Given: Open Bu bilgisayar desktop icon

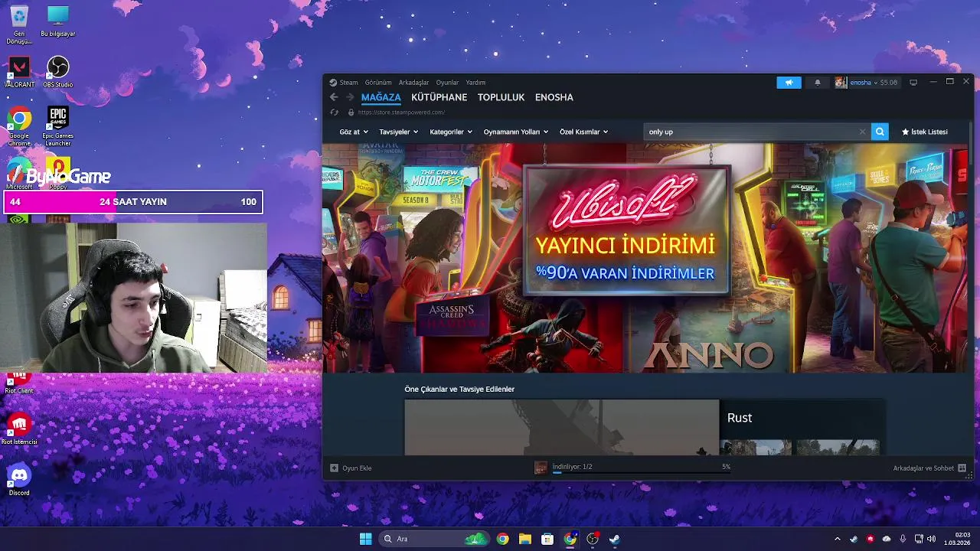Looking at the screenshot, I should click(57, 22).
